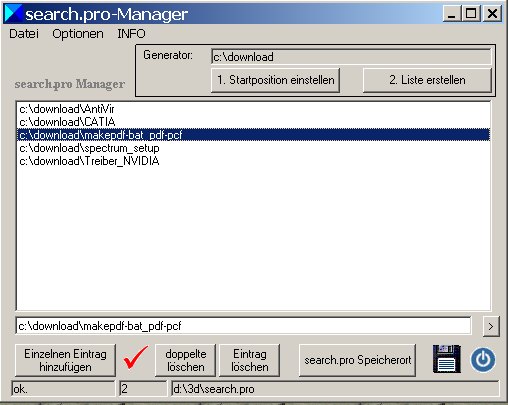
Task: Click 'Eintrag löschen' button
Action: point(250,360)
